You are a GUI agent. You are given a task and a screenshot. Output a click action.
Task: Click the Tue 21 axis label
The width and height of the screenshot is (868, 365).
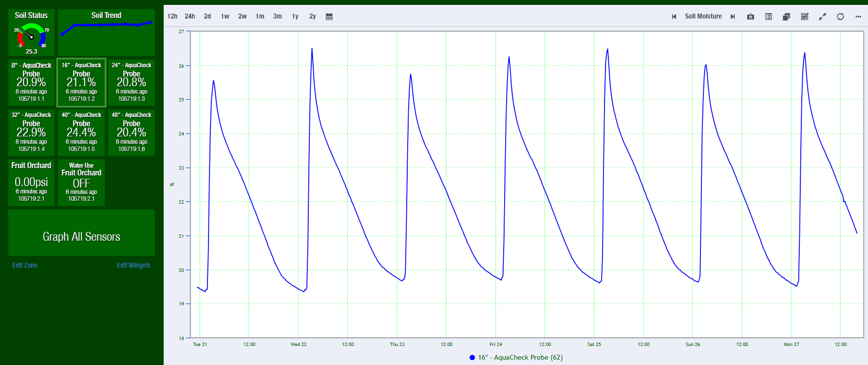point(200,344)
